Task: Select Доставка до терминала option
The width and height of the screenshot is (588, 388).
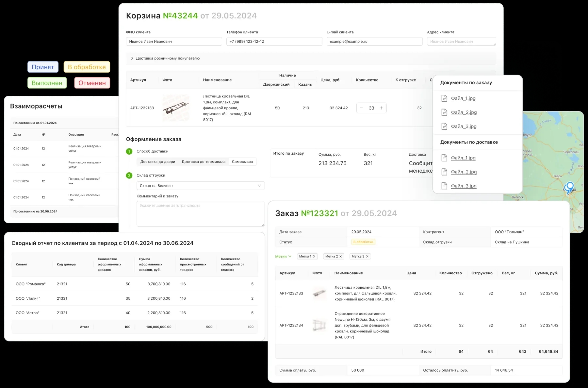Action: pos(204,161)
